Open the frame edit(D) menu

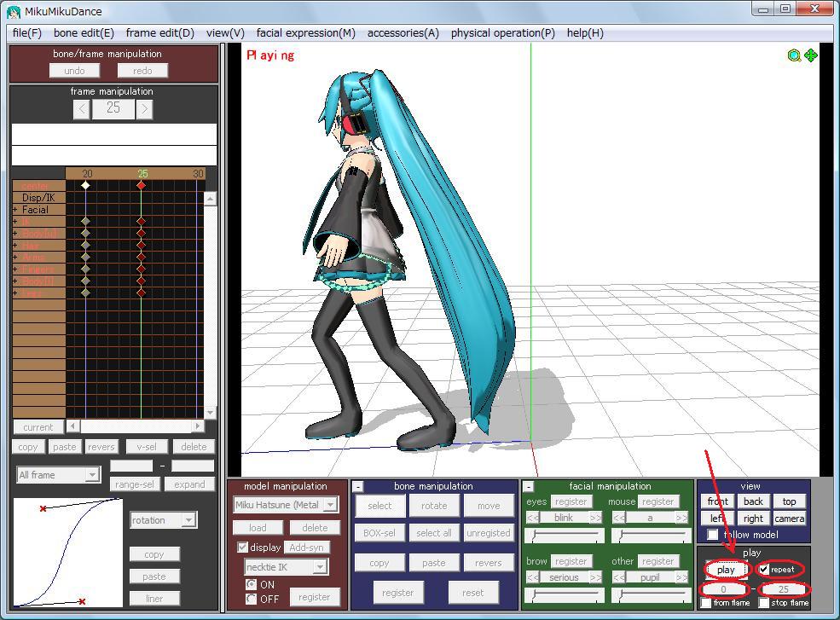[x=159, y=32]
